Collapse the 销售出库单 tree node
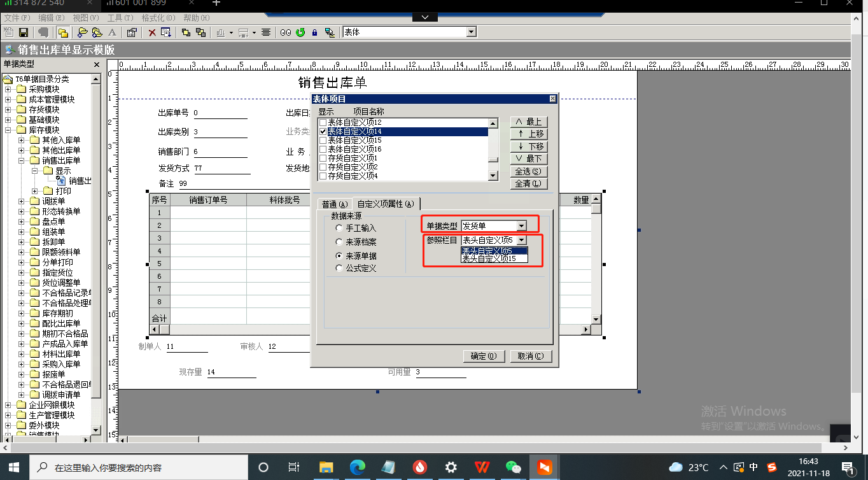 (x=21, y=160)
